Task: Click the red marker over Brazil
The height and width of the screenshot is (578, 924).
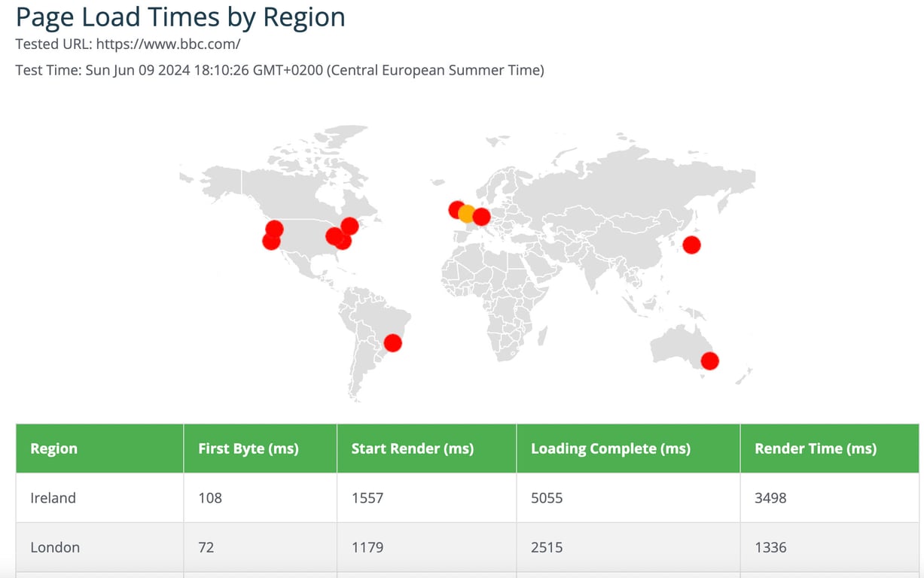Action: click(393, 343)
